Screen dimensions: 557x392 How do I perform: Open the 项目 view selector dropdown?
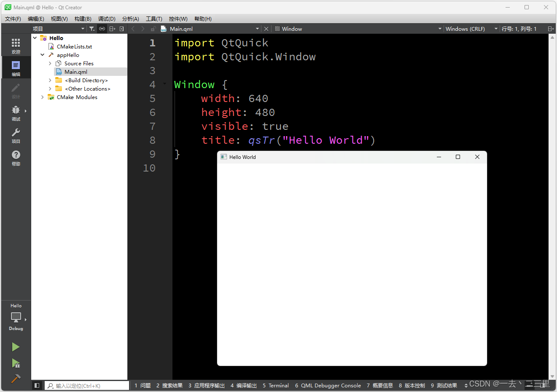pyautogui.click(x=59, y=29)
